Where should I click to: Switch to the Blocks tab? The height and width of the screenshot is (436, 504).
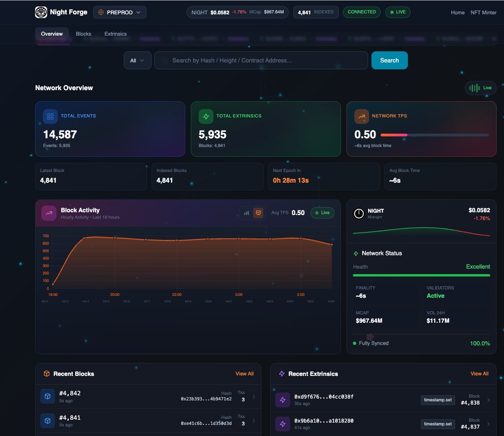coord(84,34)
